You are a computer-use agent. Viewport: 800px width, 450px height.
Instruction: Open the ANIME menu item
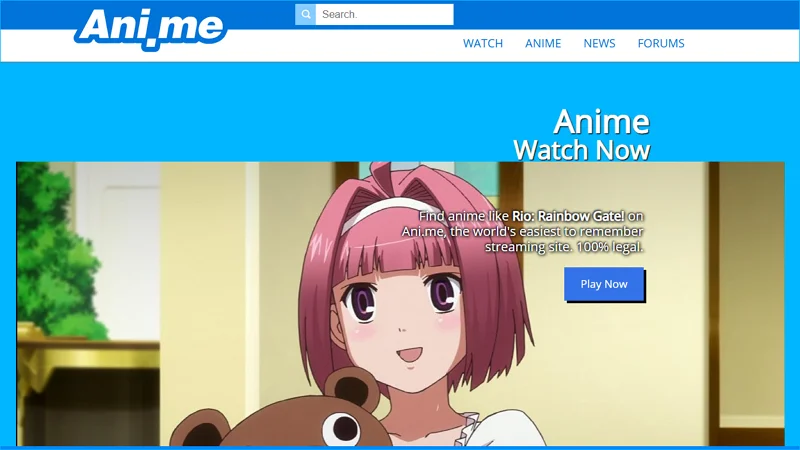click(543, 43)
